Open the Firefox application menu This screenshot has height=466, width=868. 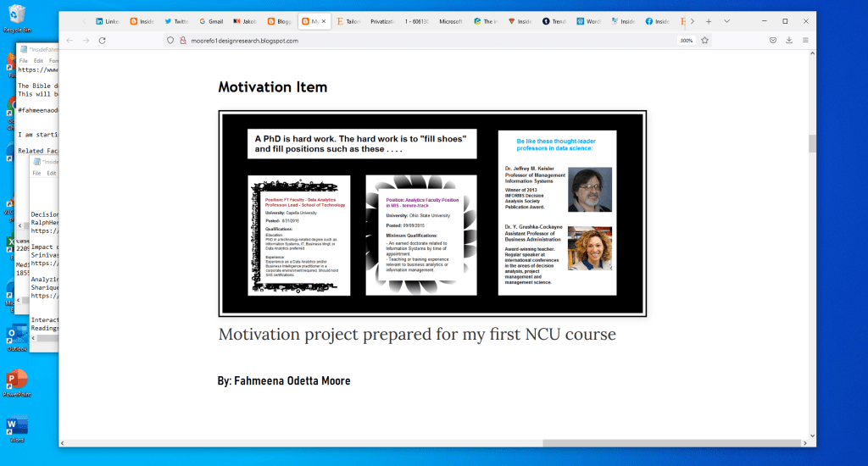click(x=805, y=40)
